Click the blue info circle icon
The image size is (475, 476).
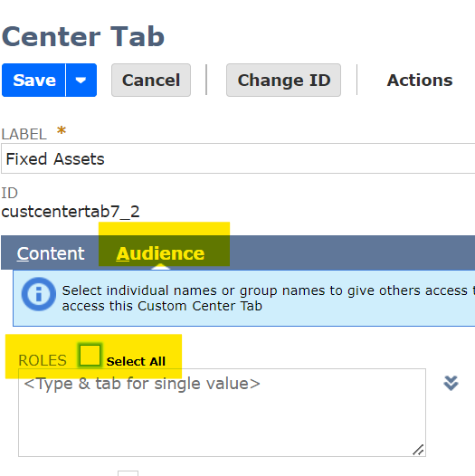coord(39,294)
